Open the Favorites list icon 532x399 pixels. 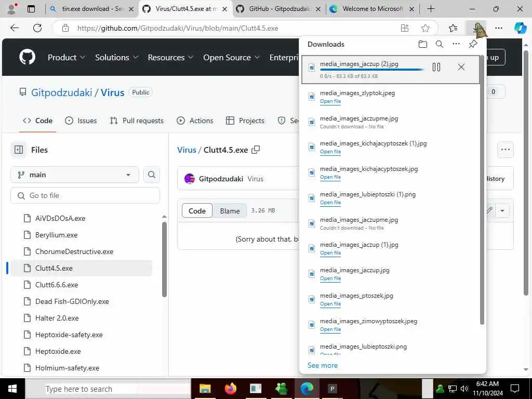pyautogui.click(x=453, y=28)
